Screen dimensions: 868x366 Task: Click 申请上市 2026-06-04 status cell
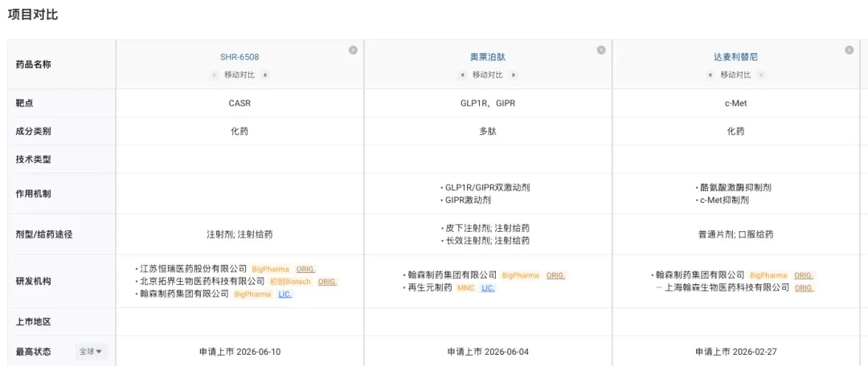pos(488,351)
